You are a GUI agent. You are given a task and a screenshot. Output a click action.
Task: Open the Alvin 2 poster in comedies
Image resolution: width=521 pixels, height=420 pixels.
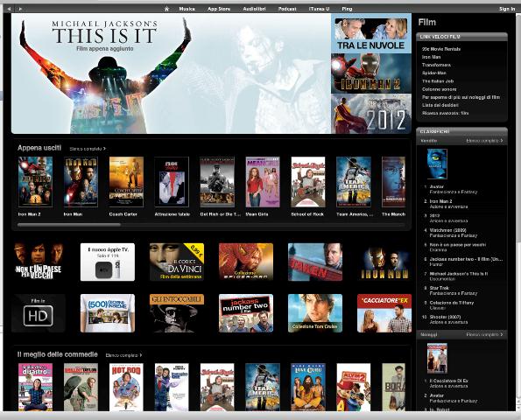click(354, 387)
